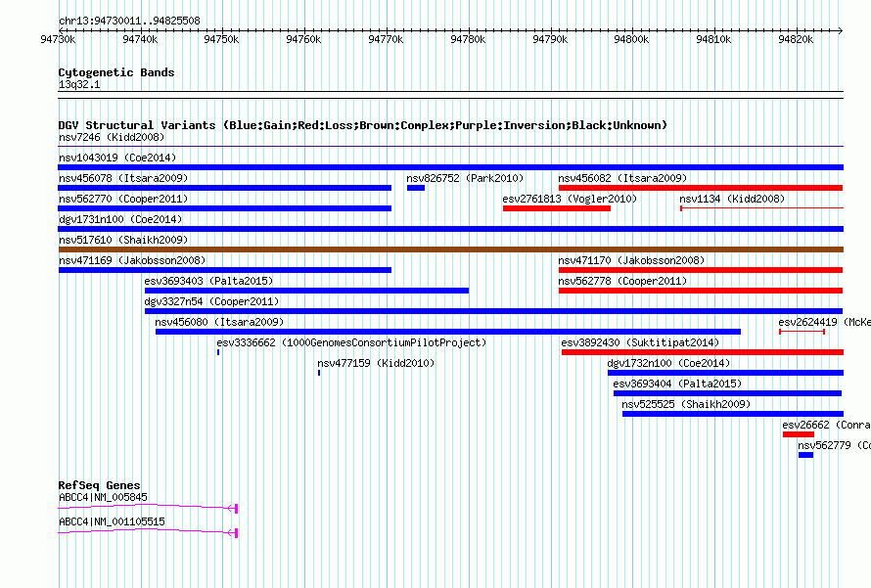
Task: Open the ABCC4|NM_005845 gene label
Action: pos(103,497)
